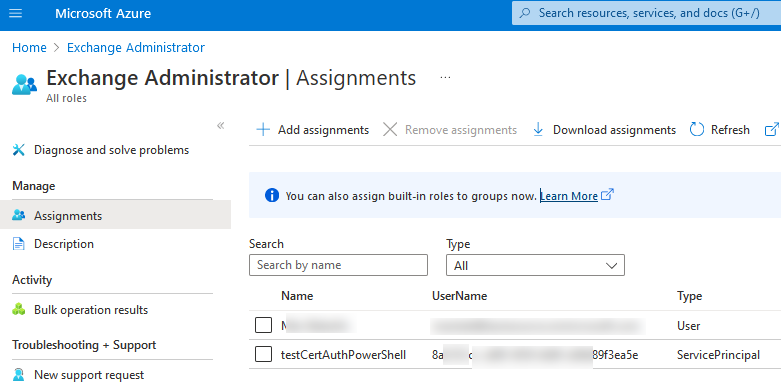Click the ServicePrincipal type cell

[718, 355]
